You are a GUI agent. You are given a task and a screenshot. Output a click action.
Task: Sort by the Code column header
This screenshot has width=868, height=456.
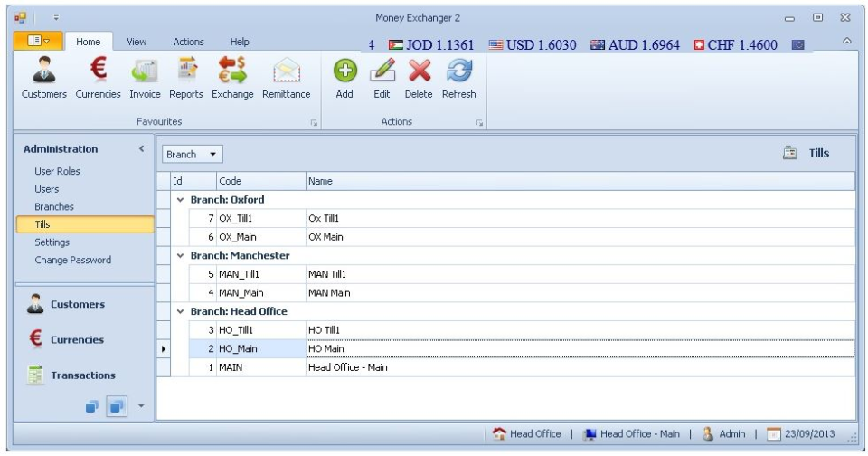point(260,181)
